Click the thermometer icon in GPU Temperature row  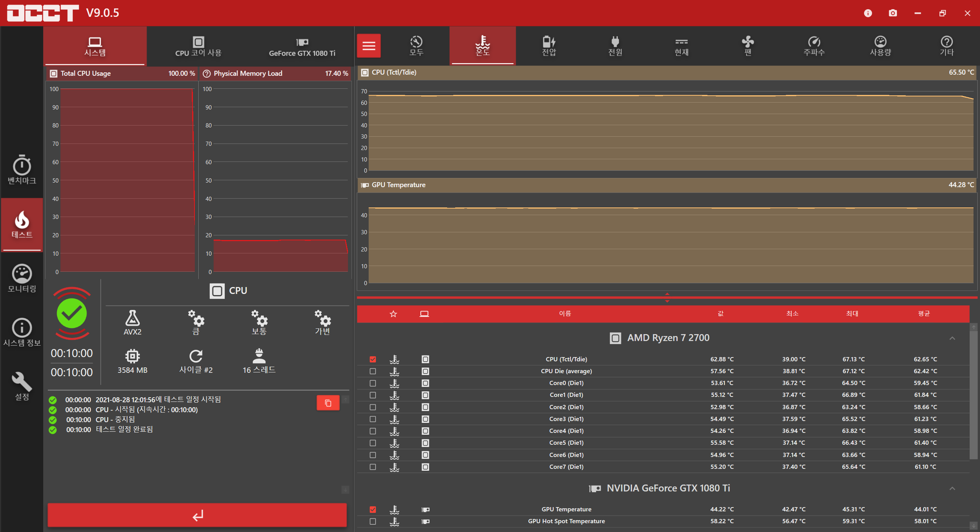click(x=394, y=509)
